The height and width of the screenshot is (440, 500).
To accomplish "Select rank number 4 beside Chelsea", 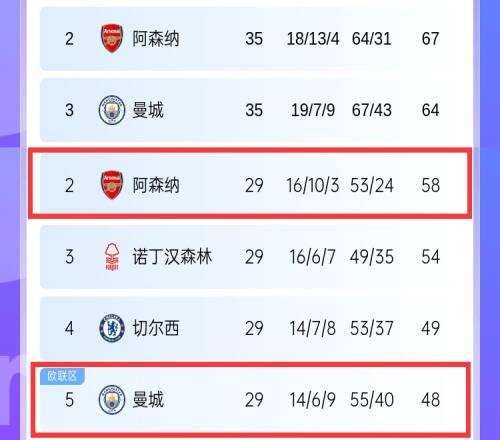I will [69, 328].
